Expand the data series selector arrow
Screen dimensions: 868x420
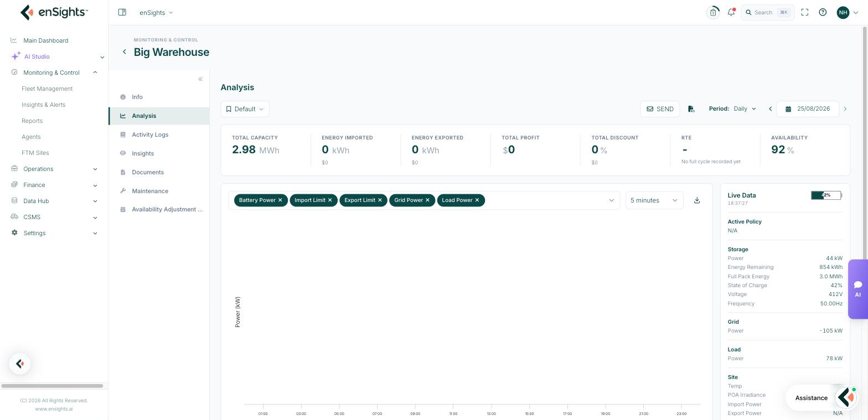[612, 200]
